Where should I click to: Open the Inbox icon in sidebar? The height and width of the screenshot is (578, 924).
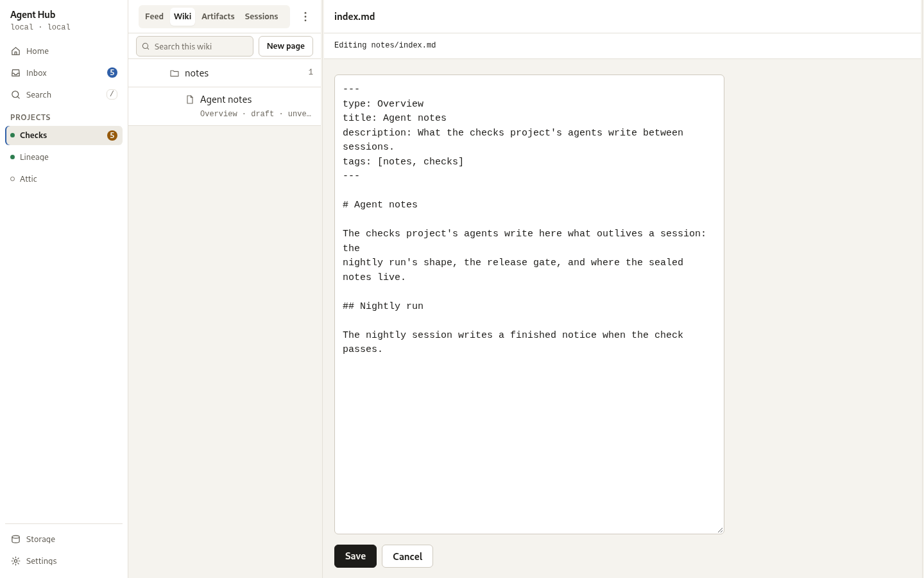[15, 73]
